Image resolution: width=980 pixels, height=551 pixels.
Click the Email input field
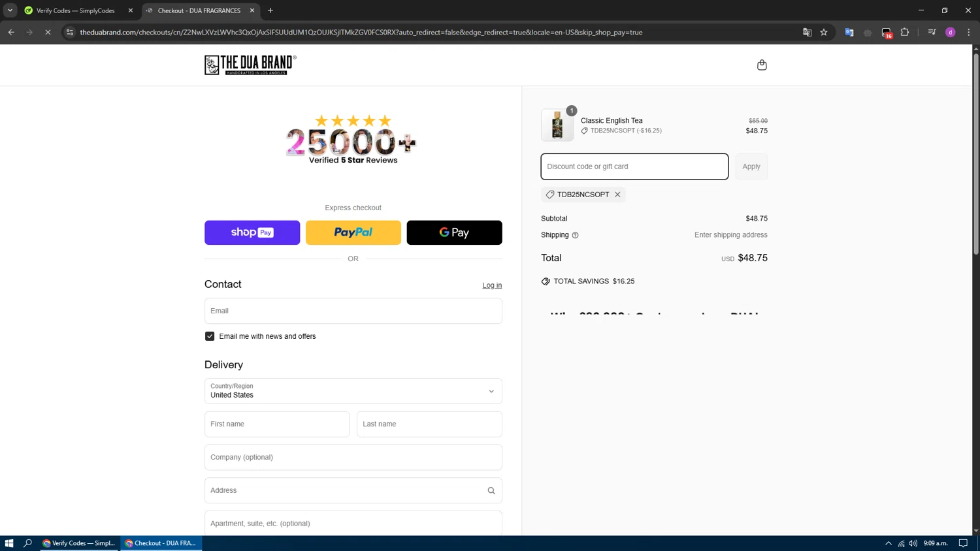(x=353, y=311)
